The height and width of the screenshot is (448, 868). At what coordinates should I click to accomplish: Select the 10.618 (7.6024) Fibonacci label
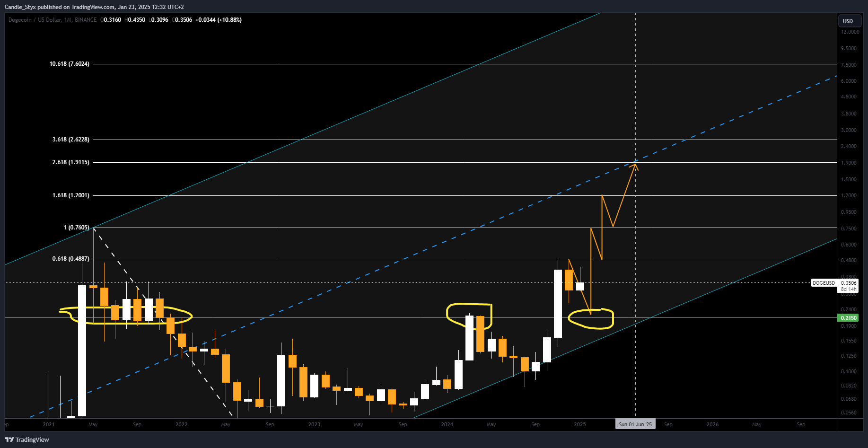point(70,64)
